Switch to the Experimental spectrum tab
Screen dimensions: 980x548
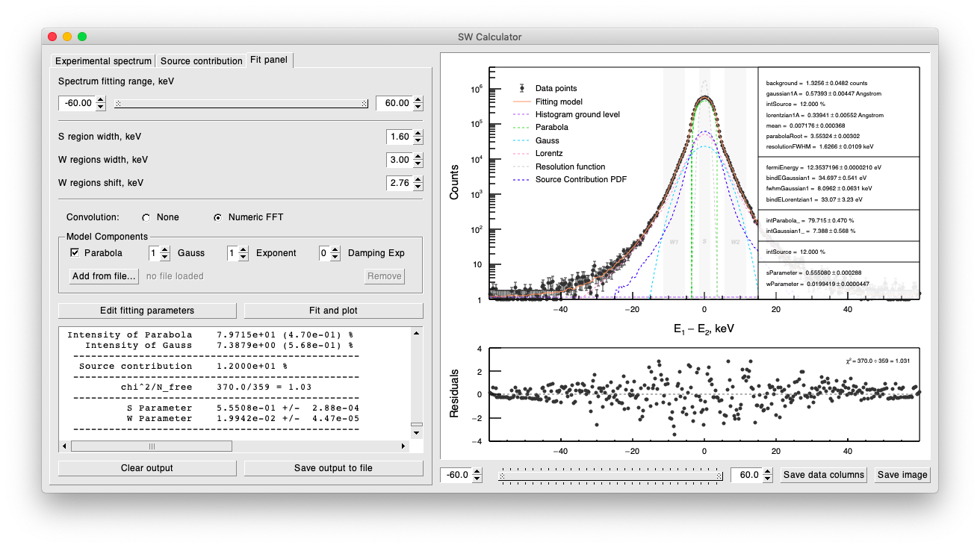[x=103, y=61]
